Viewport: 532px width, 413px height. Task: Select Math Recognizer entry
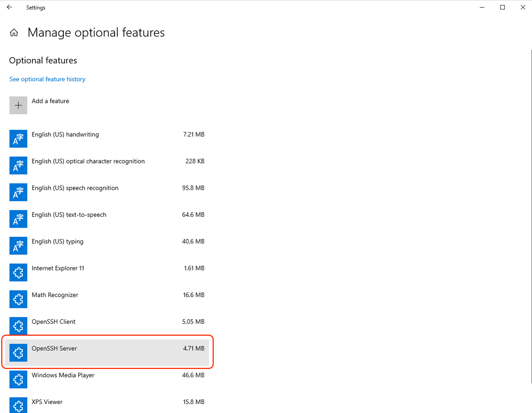107,299
